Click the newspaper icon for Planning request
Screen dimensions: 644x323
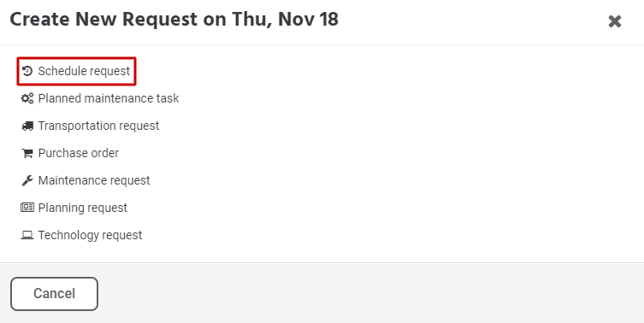pos(27,208)
